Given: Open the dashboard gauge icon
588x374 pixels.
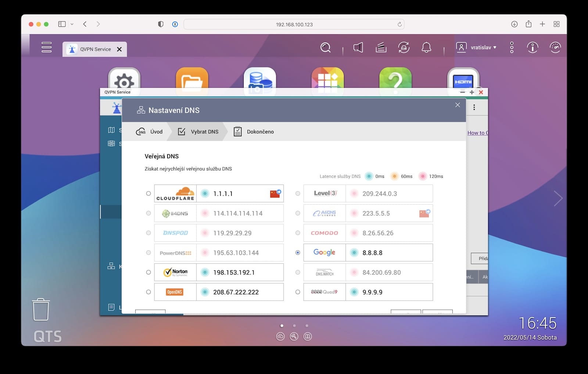Looking at the screenshot, I should pyautogui.click(x=555, y=47).
